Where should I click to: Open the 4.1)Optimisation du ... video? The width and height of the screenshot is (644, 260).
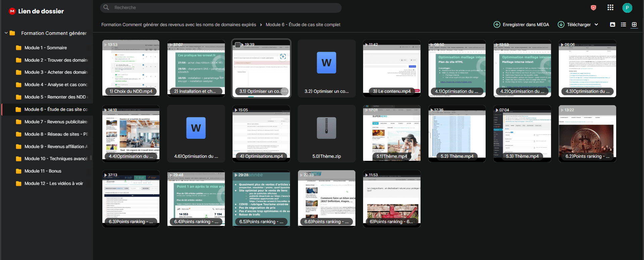[457, 68]
